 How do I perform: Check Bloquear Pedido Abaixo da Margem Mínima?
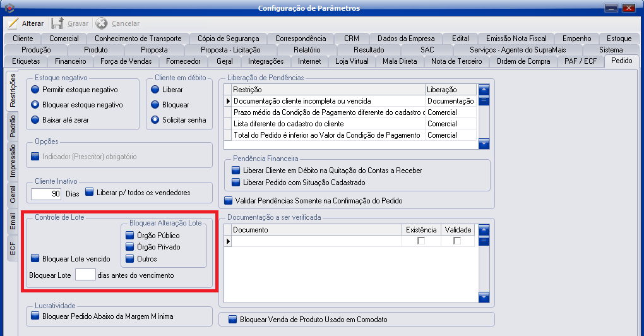click(x=35, y=316)
